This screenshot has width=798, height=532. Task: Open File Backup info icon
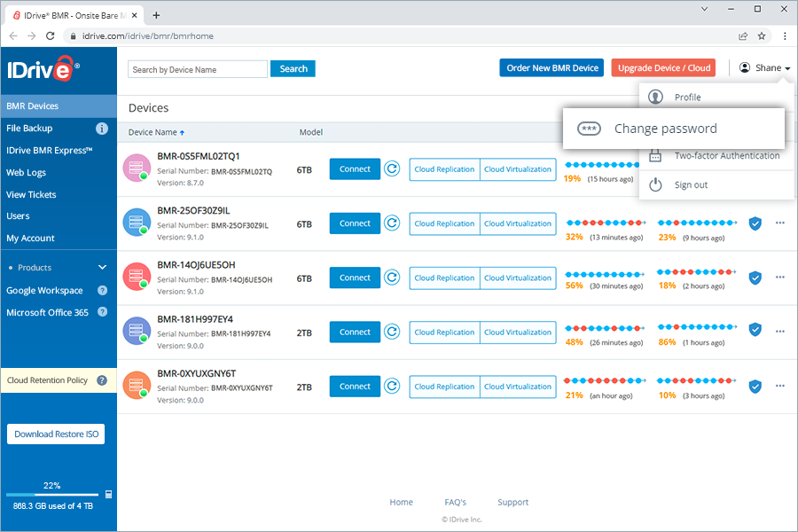(x=102, y=129)
